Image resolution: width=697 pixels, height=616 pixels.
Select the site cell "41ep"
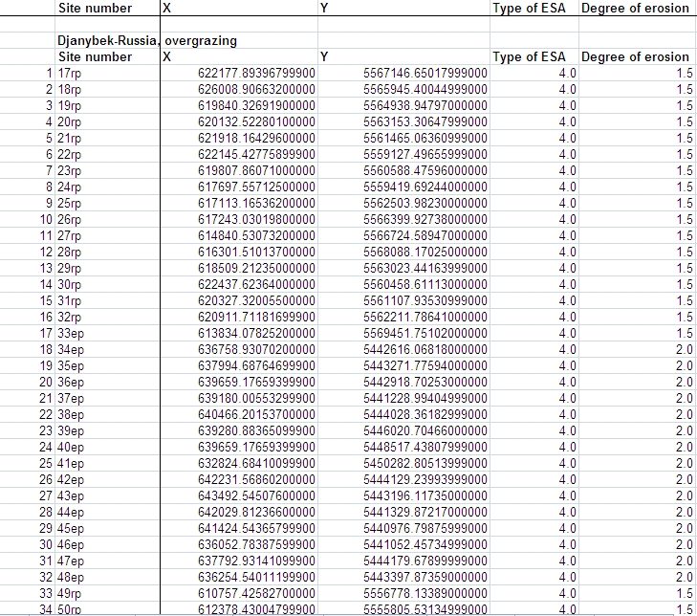point(71,464)
